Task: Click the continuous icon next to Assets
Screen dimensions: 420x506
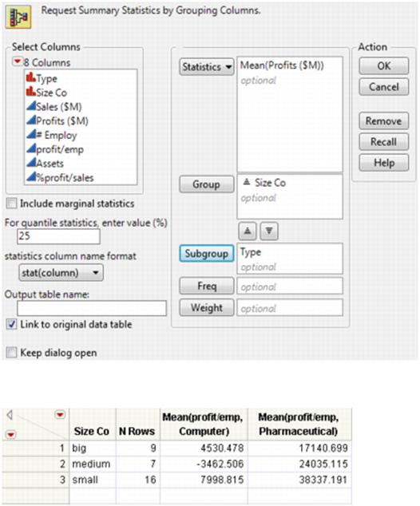Action: point(31,162)
